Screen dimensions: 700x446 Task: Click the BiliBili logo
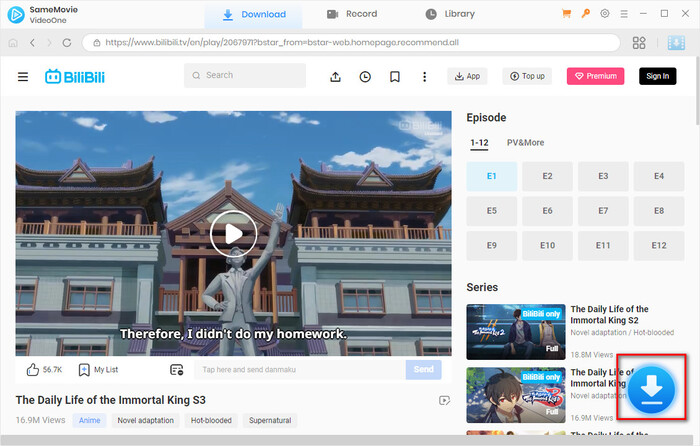pyautogui.click(x=75, y=77)
